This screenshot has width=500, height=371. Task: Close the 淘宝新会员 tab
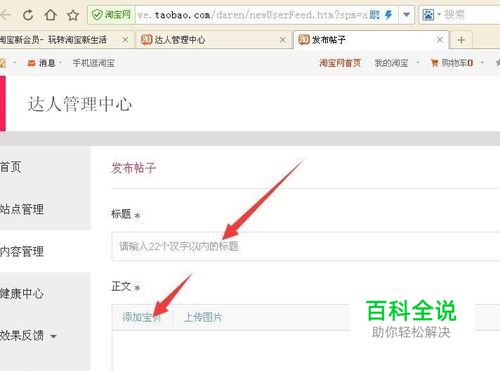(125, 40)
